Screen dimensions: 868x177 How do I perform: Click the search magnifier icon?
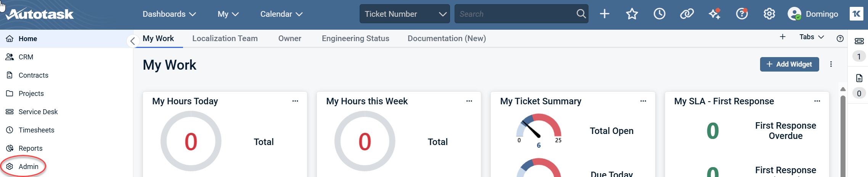[x=581, y=14]
